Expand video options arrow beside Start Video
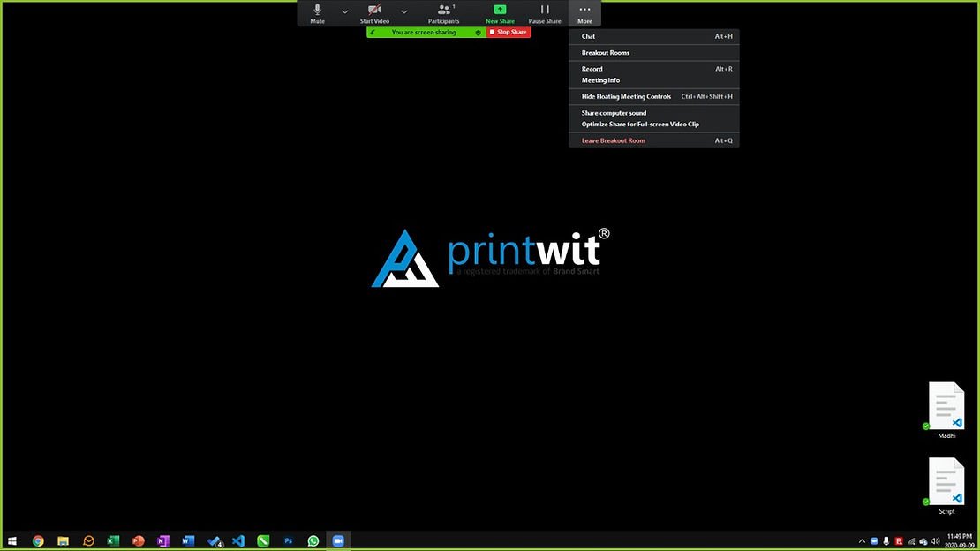Screen dimensions: 980x551 (403, 12)
